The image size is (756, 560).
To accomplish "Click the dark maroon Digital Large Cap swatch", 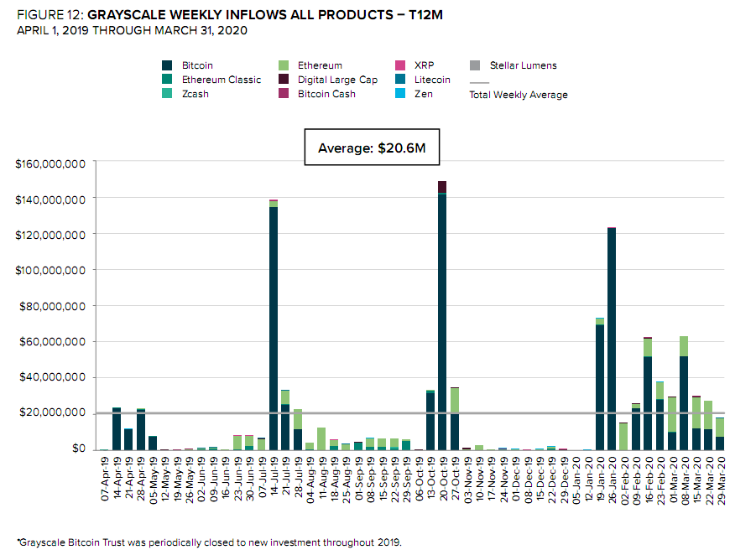I will [x=284, y=80].
